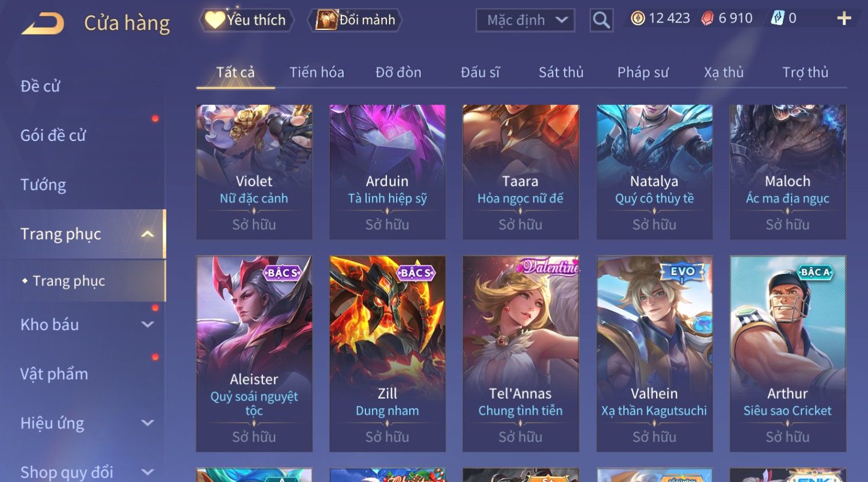
Task: Open the search magnifier icon
Action: [601, 20]
